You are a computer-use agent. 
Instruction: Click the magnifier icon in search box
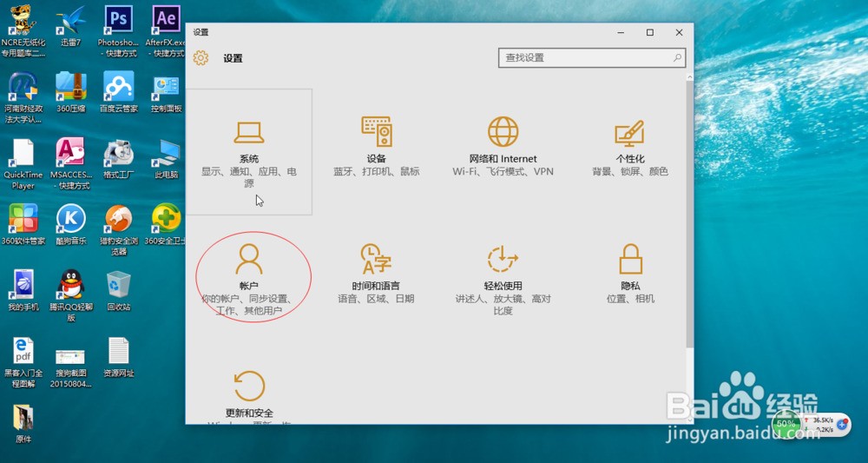tap(677, 57)
